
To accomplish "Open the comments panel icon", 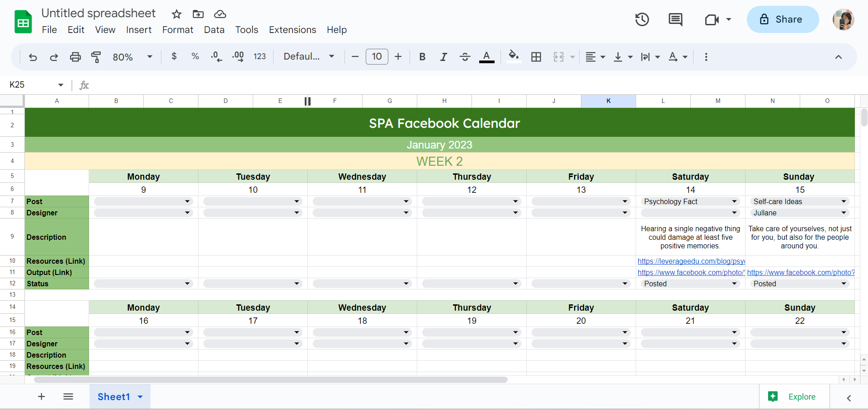I will coord(675,19).
